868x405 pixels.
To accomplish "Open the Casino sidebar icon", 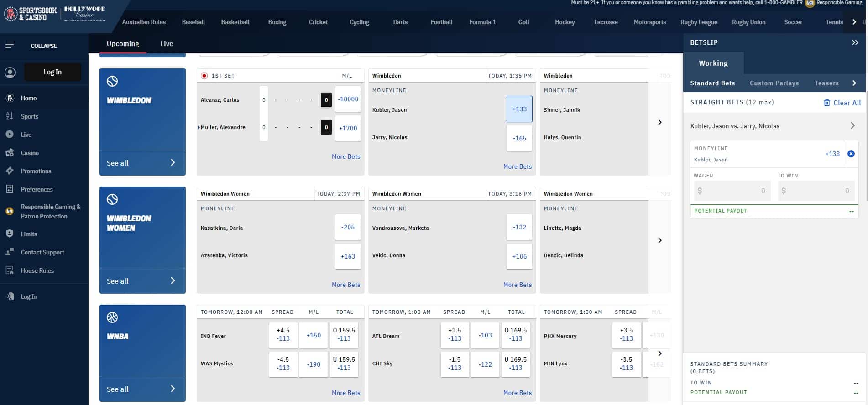I will (10, 153).
